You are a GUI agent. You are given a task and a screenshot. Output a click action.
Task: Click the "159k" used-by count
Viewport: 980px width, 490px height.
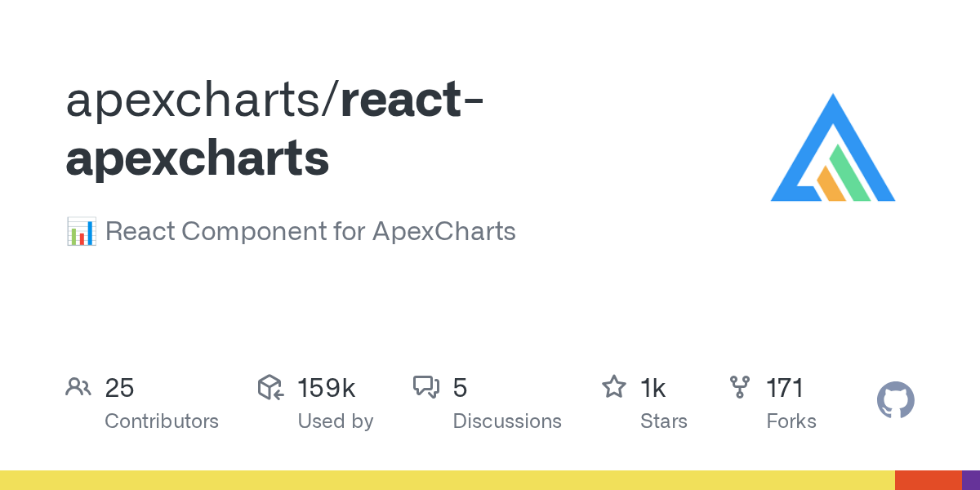pos(326,388)
